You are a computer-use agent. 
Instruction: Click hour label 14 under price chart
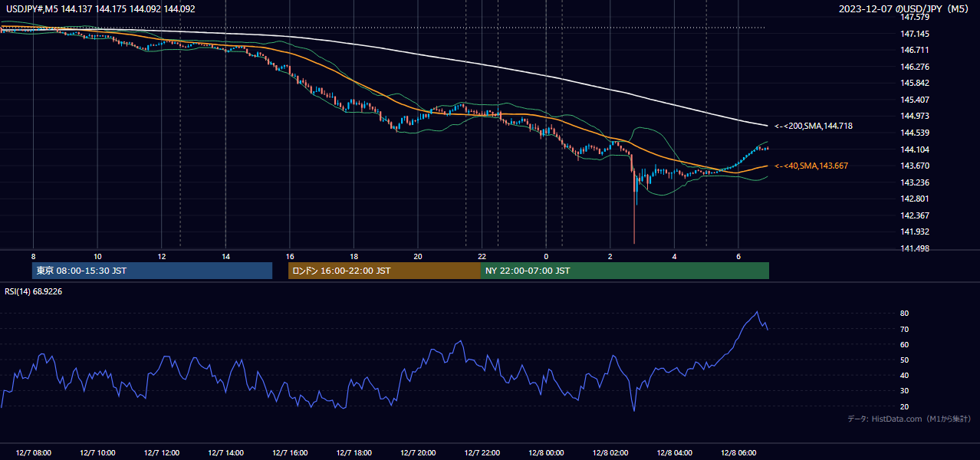(x=225, y=256)
